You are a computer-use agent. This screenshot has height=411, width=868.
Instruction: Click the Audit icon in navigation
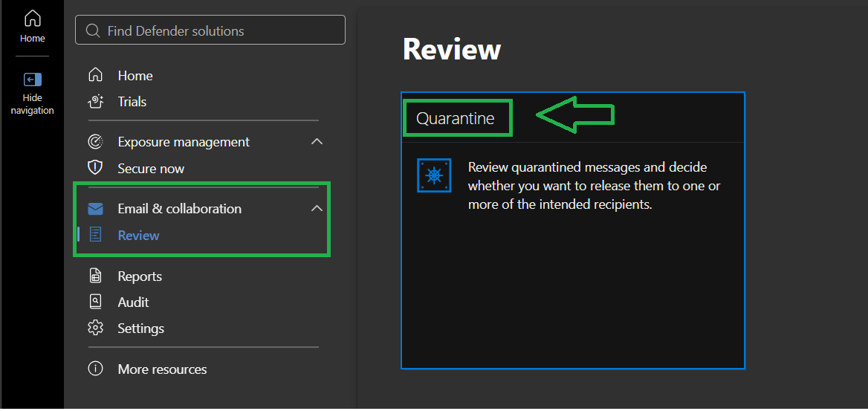coord(96,302)
